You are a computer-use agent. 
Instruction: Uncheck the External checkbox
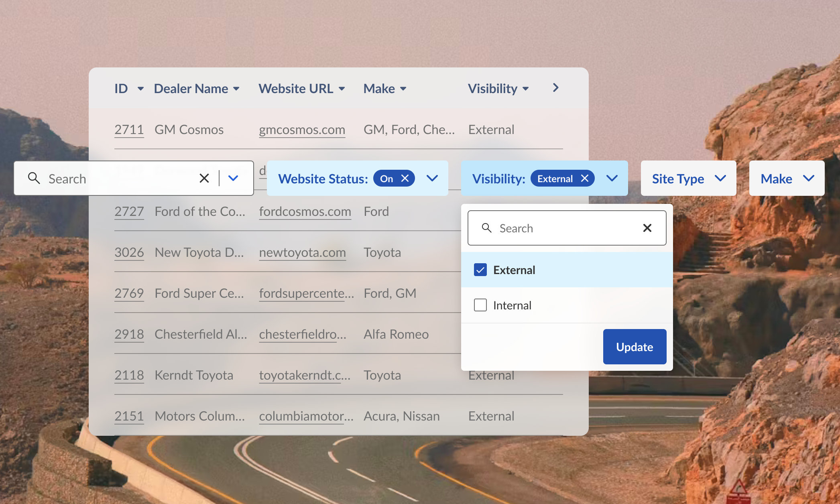pos(480,270)
